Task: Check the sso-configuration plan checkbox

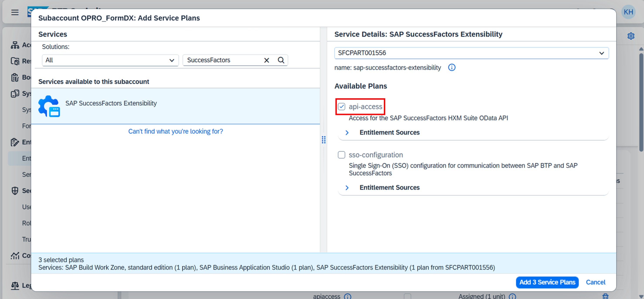Action: [341, 155]
